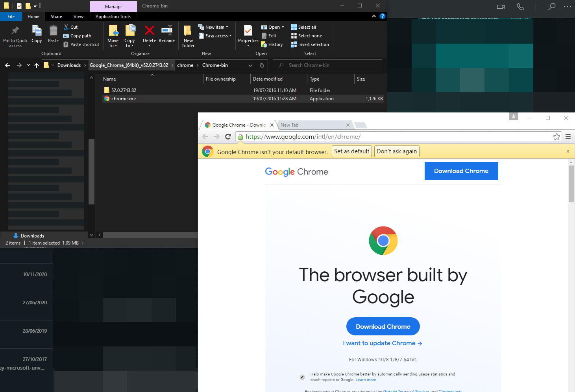Image resolution: width=575 pixels, height=392 pixels.
Task: Expand breadcrumb arrow after Downloads
Action: coord(85,65)
